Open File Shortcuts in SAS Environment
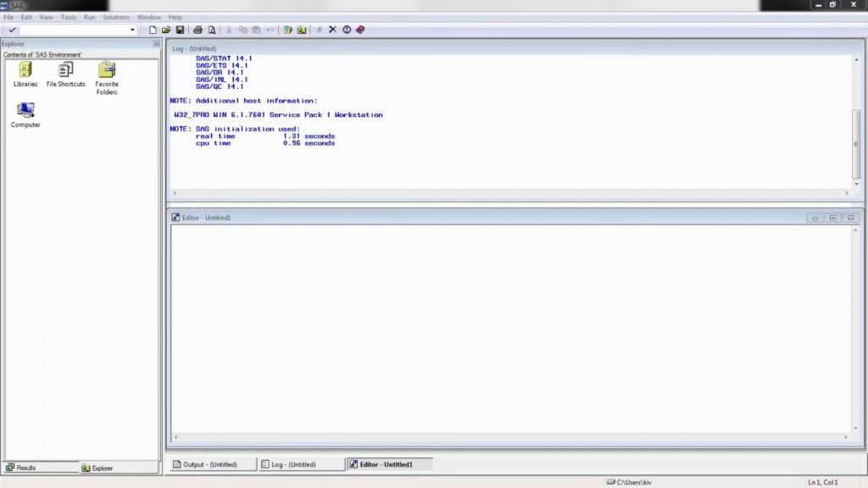The width and height of the screenshot is (868, 488). pos(65,74)
